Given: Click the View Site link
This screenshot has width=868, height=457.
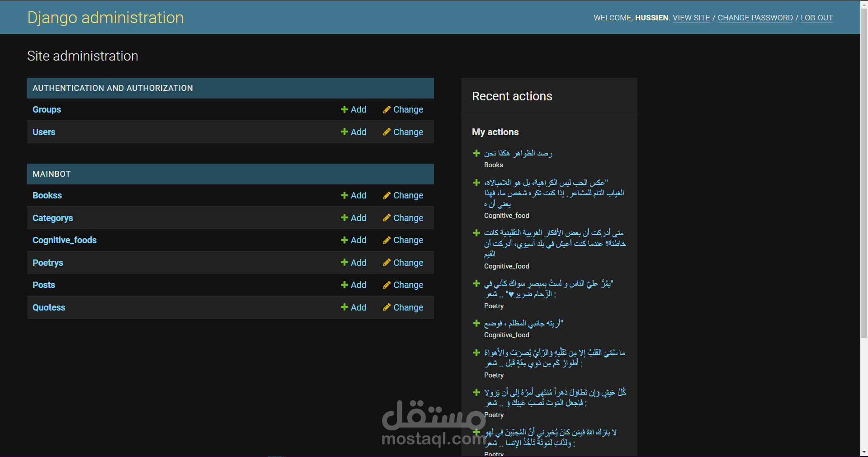Looking at the screenshot, I should click(x=691, y=18).
